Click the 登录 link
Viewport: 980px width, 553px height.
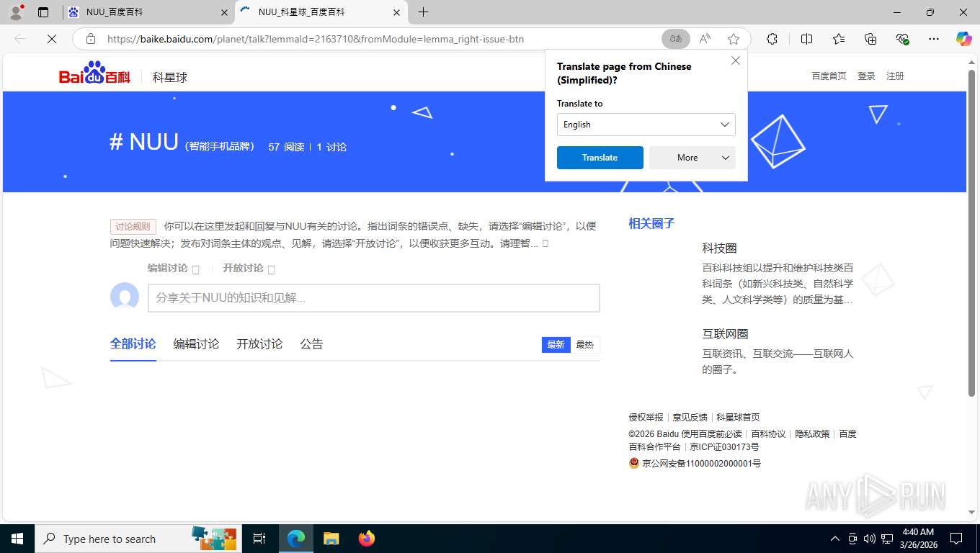[866, 76]
